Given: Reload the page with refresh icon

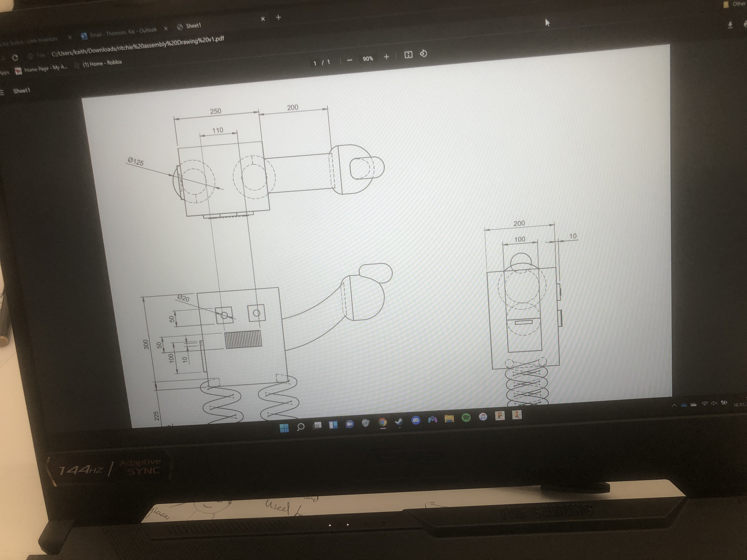Looking at the screenshot, I should pyautogui.click(x=15, y=58).
